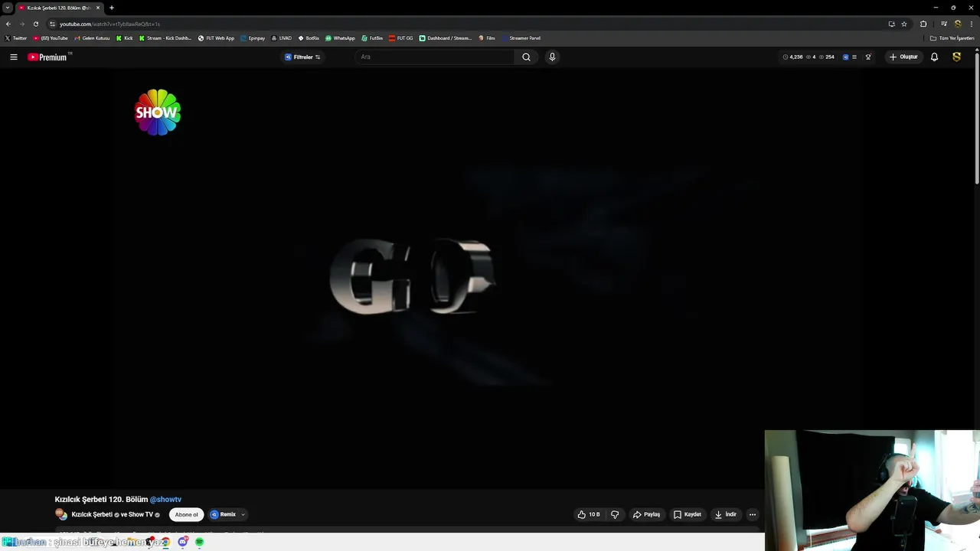Open the Filtreler filter button
Viewport: 980px width, 551px height.
click(302, 57)
